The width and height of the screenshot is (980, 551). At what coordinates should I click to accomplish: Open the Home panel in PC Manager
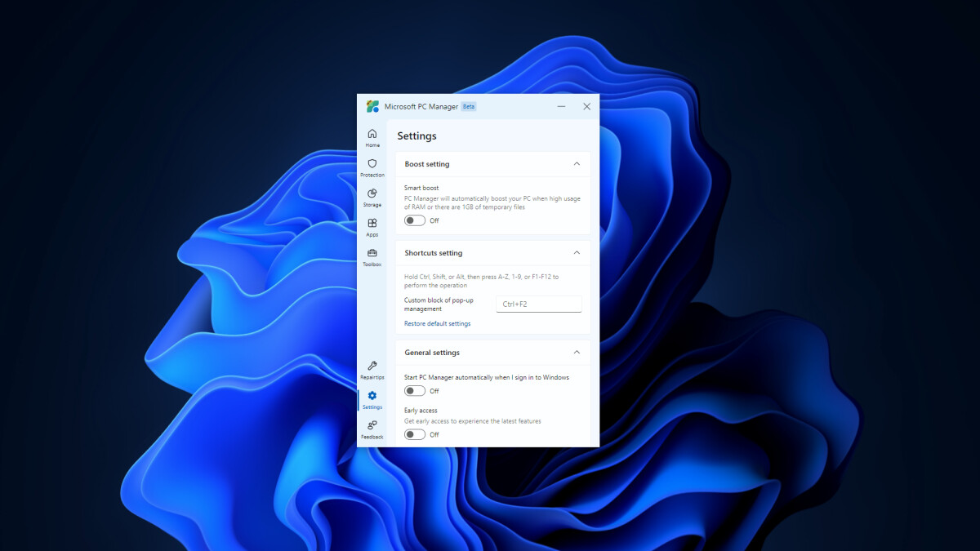pos(372,137)
